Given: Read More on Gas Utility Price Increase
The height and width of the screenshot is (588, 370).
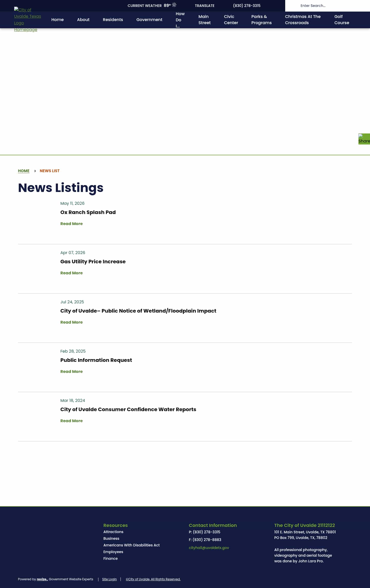Looking at the screenshot, I should (x=71, y=273).
